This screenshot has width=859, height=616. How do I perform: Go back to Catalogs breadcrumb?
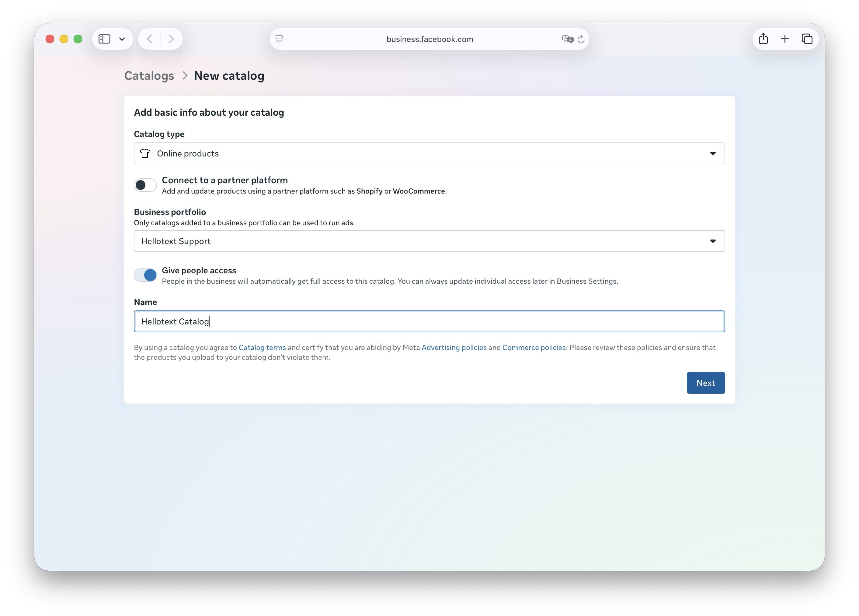(x=149, y=76)
